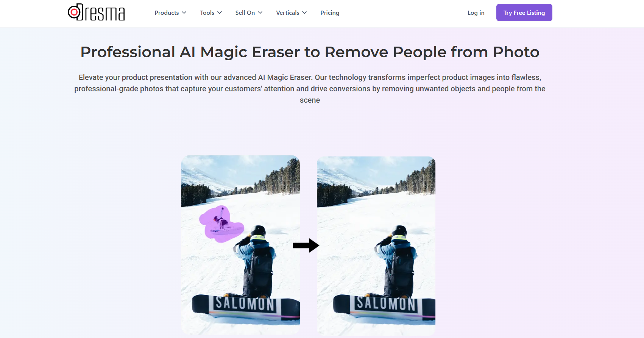Click the Salomon snowboard in before image
The width and height of the screenshot is (644, 338).
point(246,307)
